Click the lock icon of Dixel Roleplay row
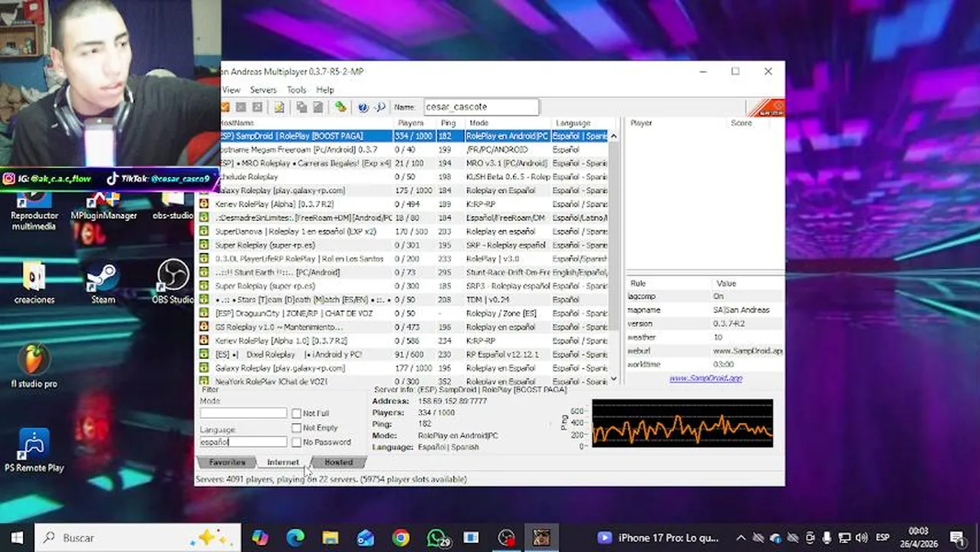Viewport: 980px width, 552px height. pyautogui.click(x=204, y=355)
